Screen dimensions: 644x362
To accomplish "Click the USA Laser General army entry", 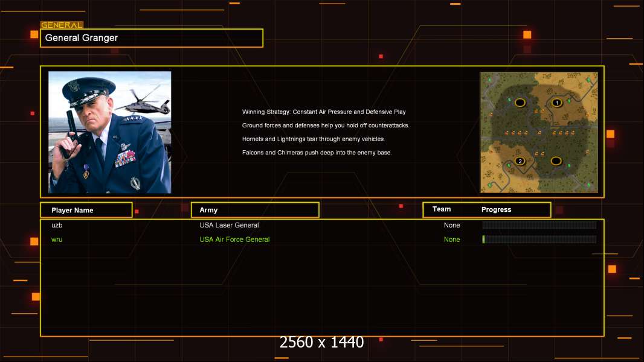I will (x=229, y=225).
